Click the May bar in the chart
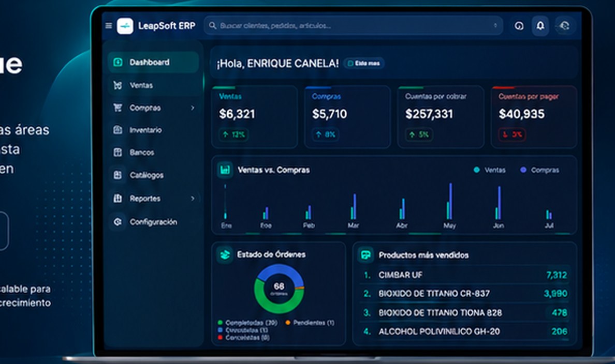Screen dimensions: 615x364 tap(449, 202)
